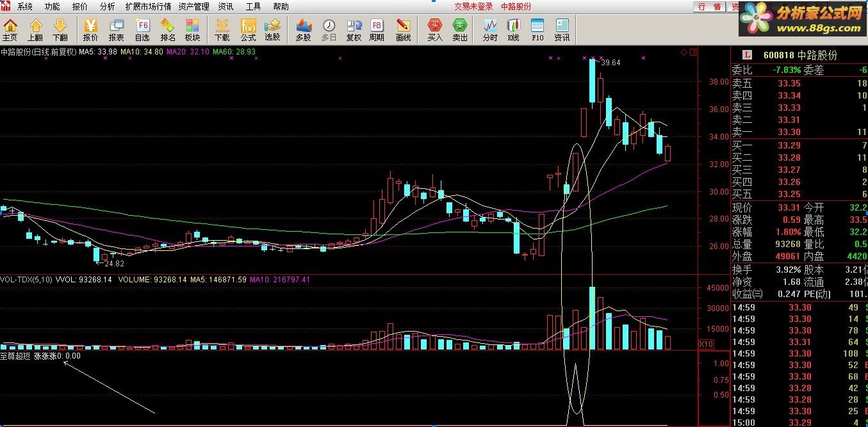Open 报价 menu in menu bar
Viewport: 868px width, 427px height.
[x=80, y=6]
